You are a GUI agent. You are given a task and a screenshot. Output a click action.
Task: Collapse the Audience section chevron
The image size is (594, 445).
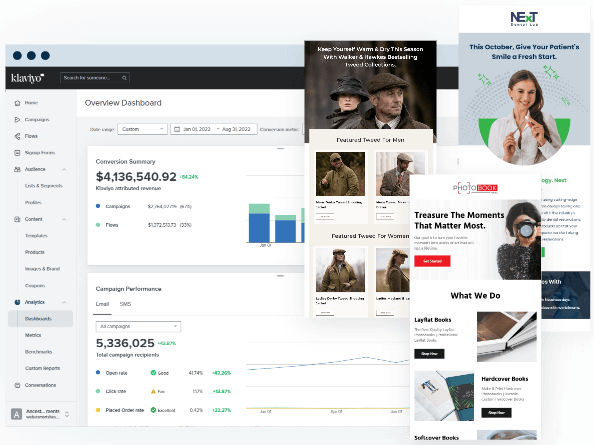point(64,169)
